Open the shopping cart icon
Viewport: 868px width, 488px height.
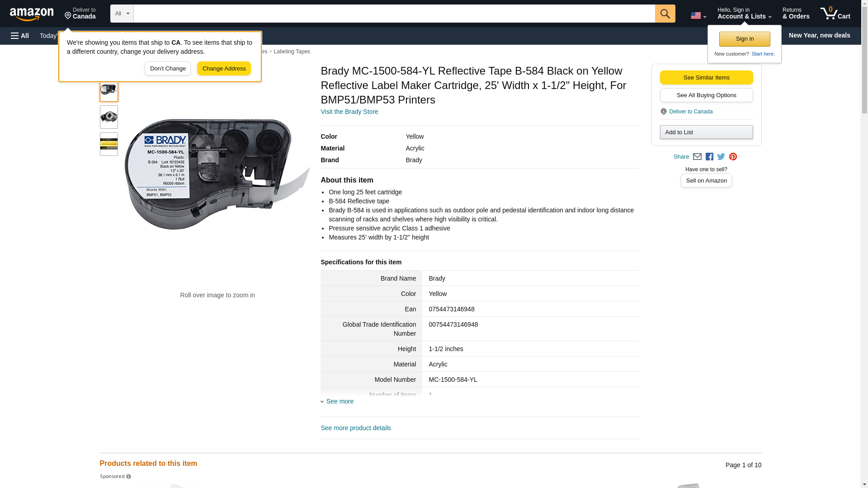835,14
